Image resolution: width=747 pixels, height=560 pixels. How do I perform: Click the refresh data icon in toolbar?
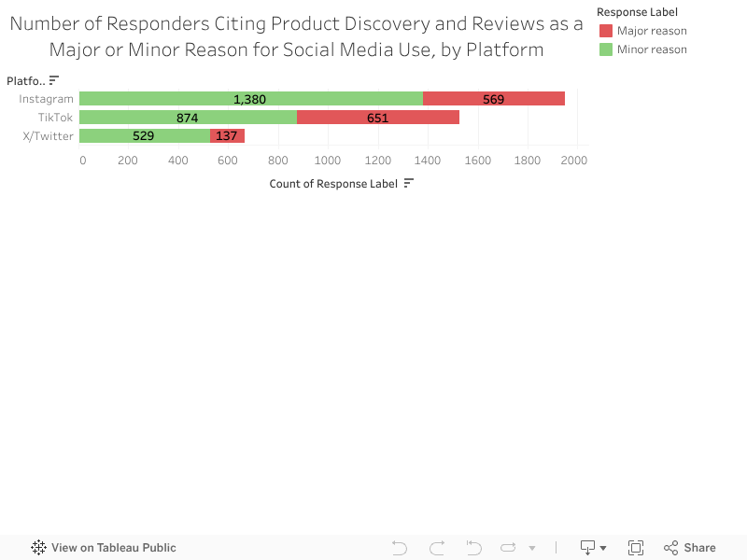(508, 548)
